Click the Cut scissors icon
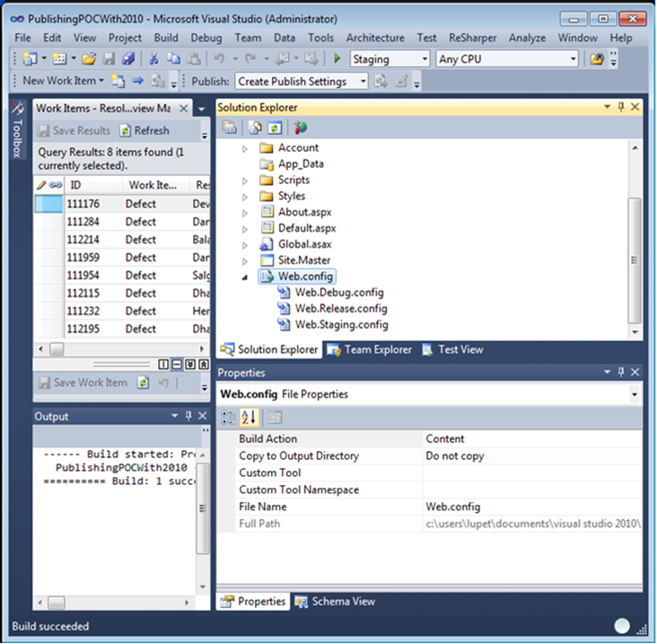 153,58
